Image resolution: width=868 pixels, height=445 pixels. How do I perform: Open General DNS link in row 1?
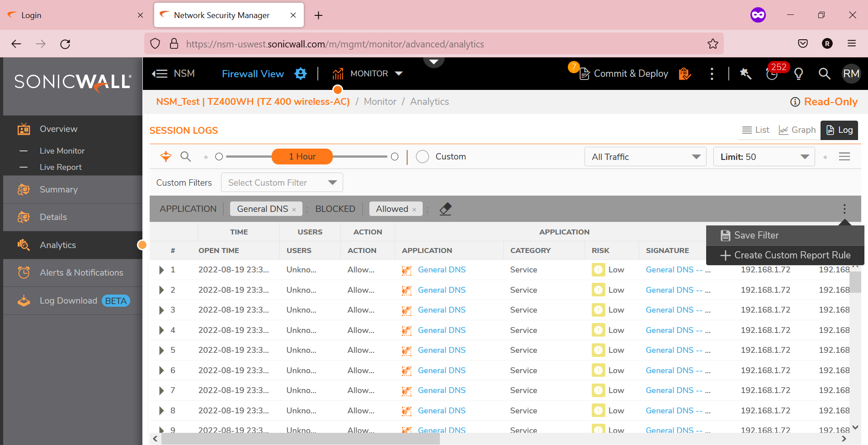tap(442, 270)
